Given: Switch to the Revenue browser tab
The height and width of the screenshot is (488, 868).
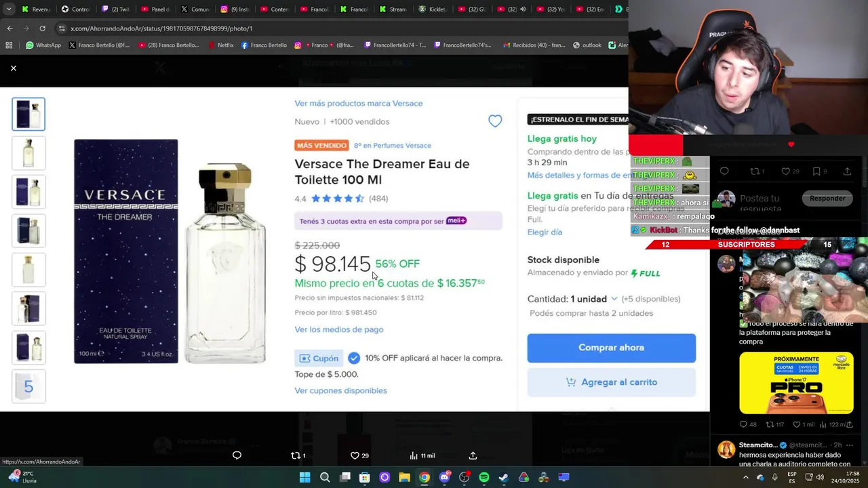Looking at the screenshot, I should tap(35, 9).
